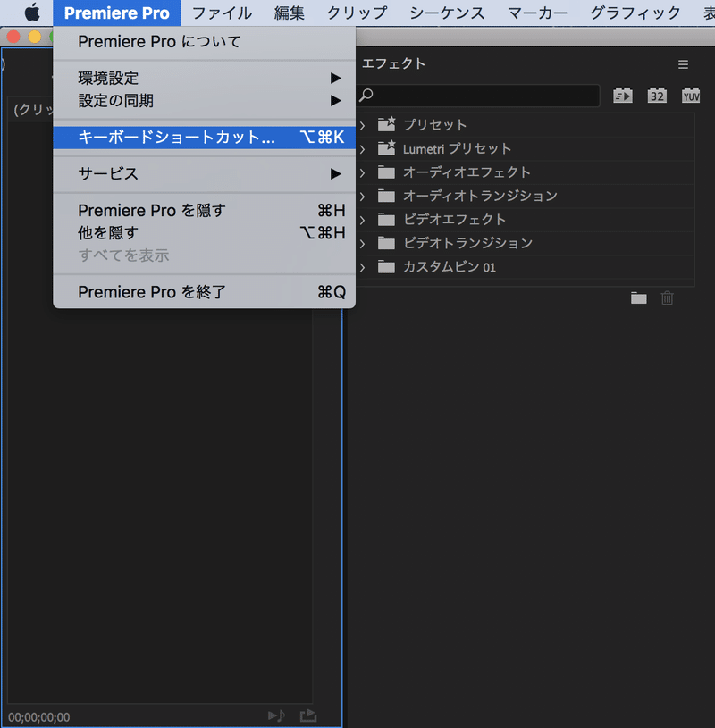Expand the オーディオトランジション chevron
The height and width of the screenshot is (728, 715).
click(362, 197)
